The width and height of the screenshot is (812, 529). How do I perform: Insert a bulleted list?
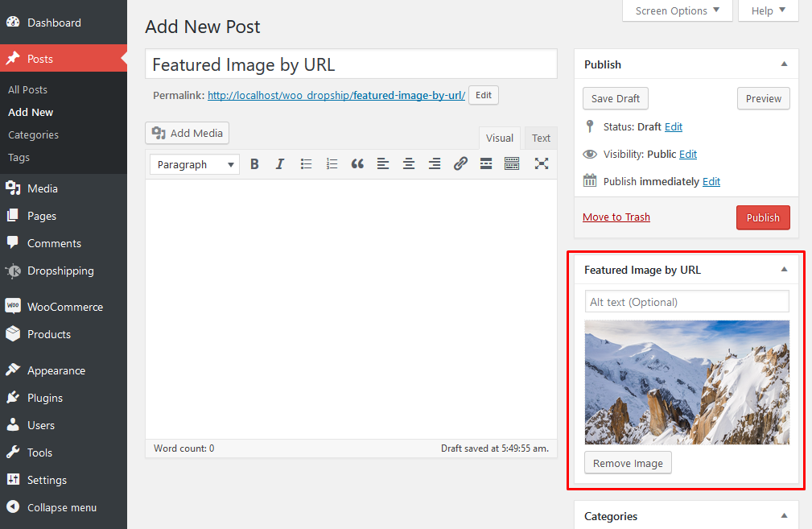click(306, 164)
